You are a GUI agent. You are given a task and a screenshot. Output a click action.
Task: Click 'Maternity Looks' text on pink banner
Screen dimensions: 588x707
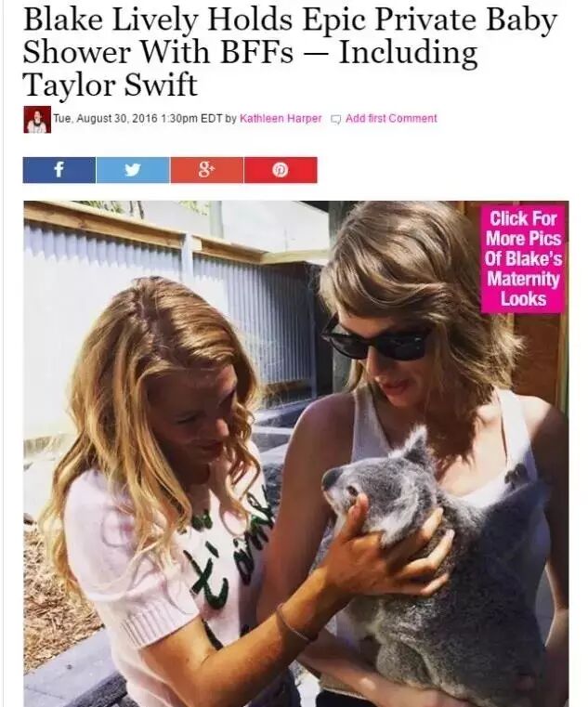tap(523, 289)
